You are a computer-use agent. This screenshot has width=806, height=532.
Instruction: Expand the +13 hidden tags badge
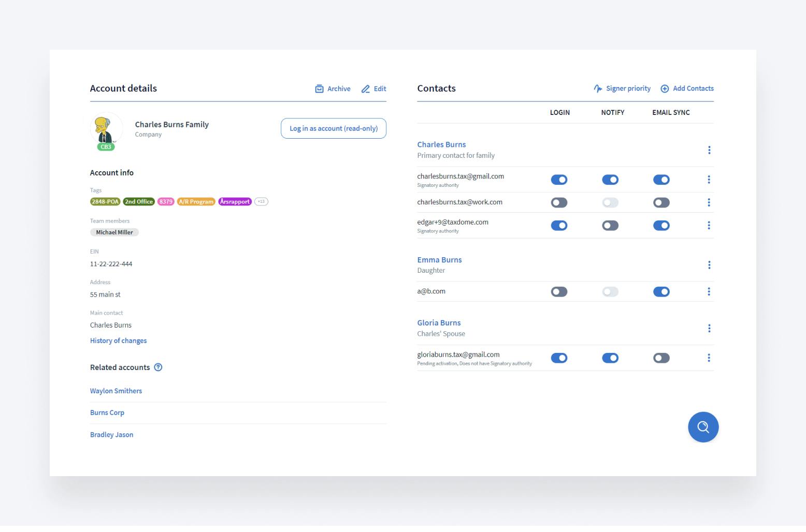pyautogui.click(x=261, y=202)
